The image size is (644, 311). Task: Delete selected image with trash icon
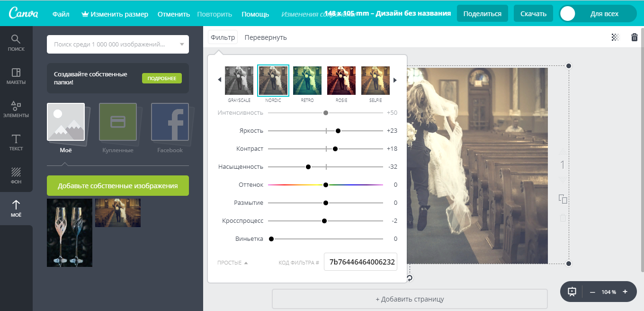(x=635, y=37)
